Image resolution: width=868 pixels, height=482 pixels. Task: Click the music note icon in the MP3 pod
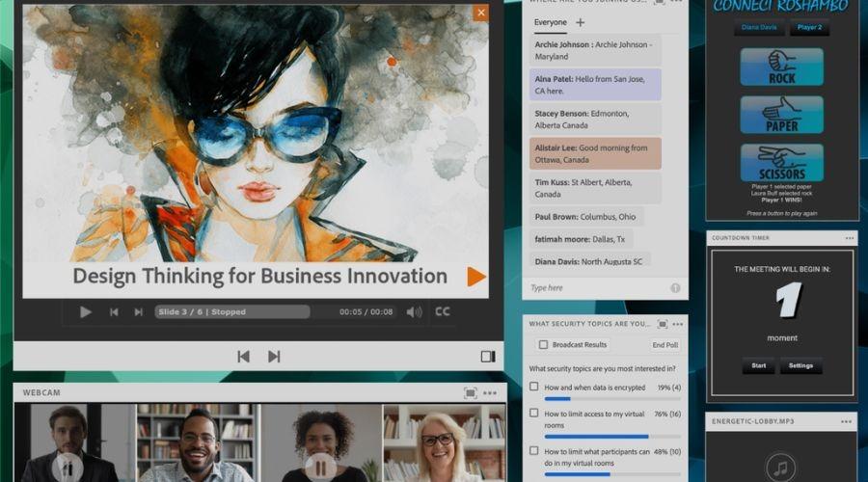click(x=780, y=469)
